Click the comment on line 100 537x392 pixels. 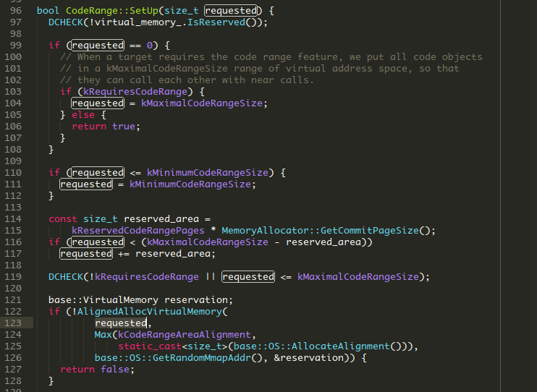click(x=271, y=57)
